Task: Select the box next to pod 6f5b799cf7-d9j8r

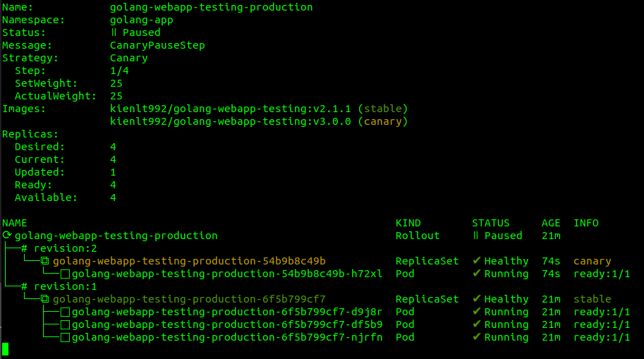Action: pos(65,312)
